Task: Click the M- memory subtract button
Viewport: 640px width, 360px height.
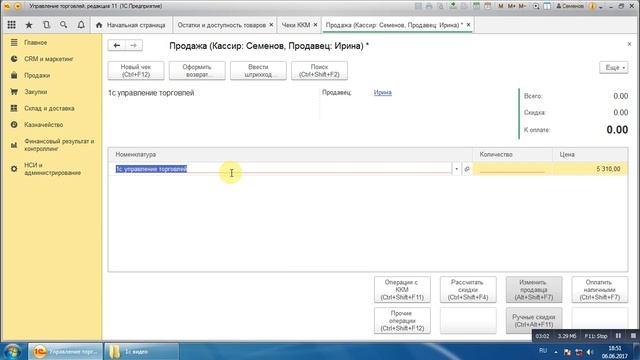Action: click(x=522, y=6)
